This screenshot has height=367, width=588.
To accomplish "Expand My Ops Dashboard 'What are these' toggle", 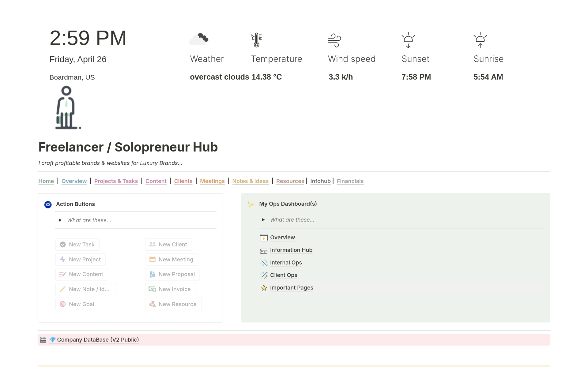I will tap(263, 220).
